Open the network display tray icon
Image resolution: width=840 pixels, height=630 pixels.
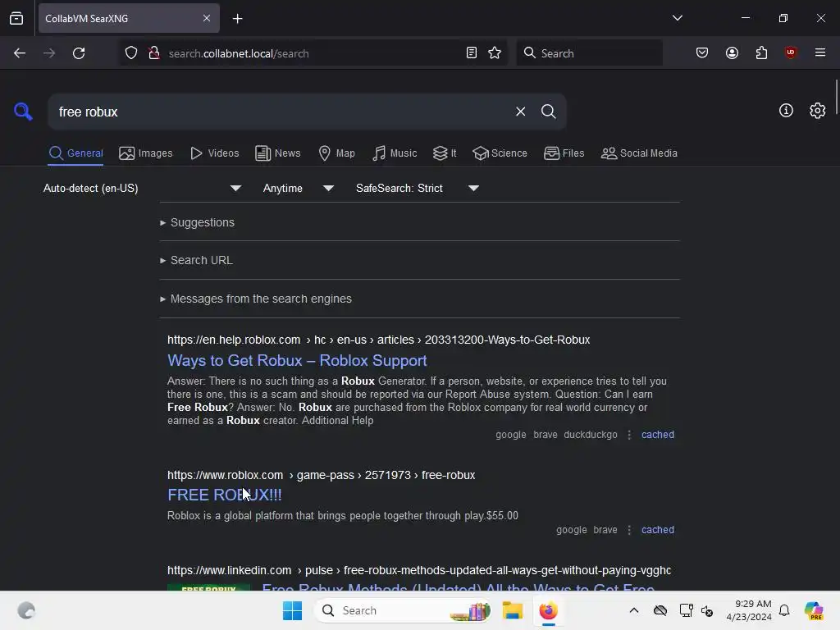coord(686,610)
